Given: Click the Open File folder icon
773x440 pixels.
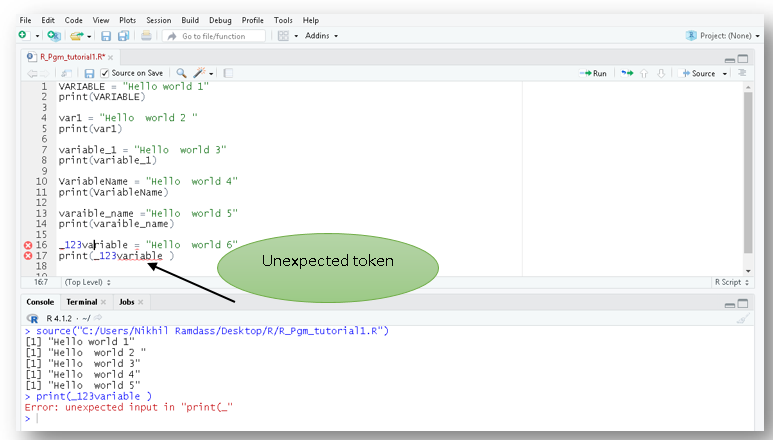Looking at the screenshot, I should tap(75, 36).
